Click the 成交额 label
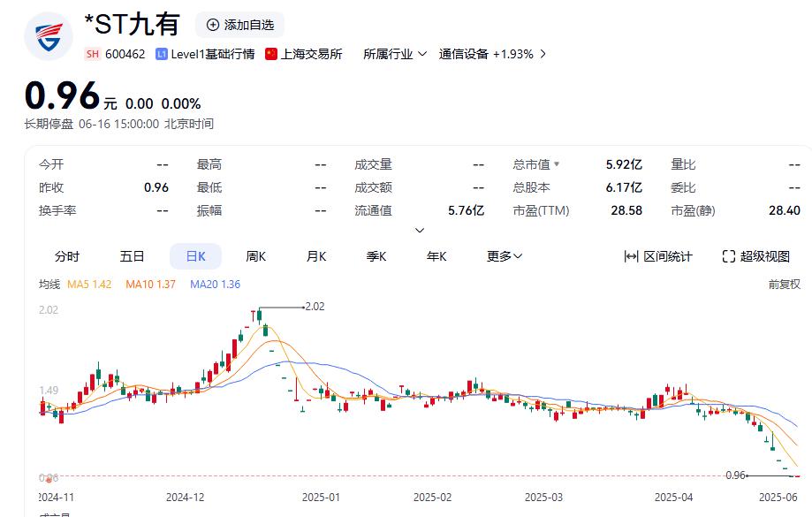This screenshot has width=812, height=517. [374, 187]
